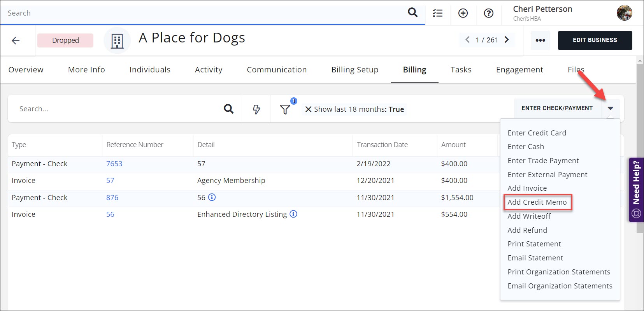This screenshot has height=311, width=644.
Task: Open the billing filter funnel icon
Action: 285,110
